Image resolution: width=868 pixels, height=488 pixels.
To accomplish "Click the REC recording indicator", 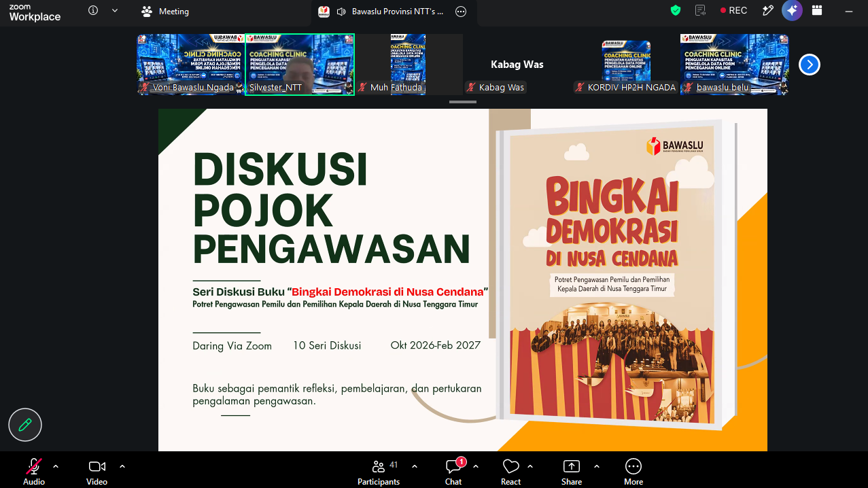I will (x=734, y=11).
